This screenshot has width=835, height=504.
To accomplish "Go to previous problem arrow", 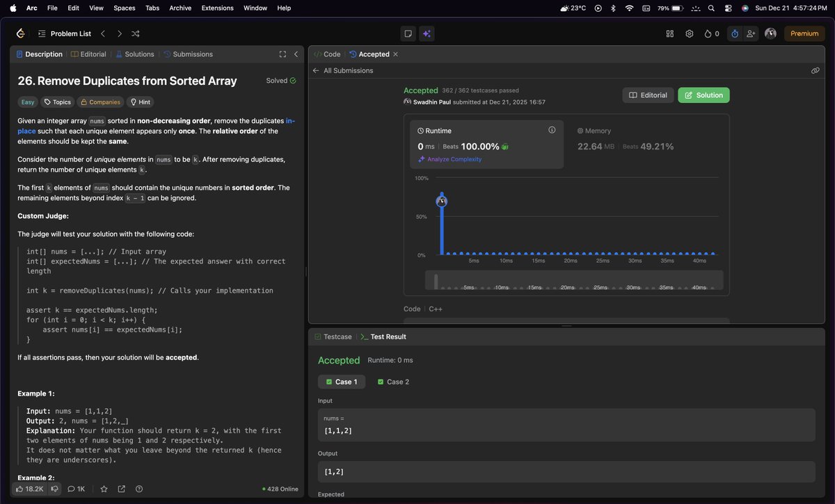I will coord(103,33).
